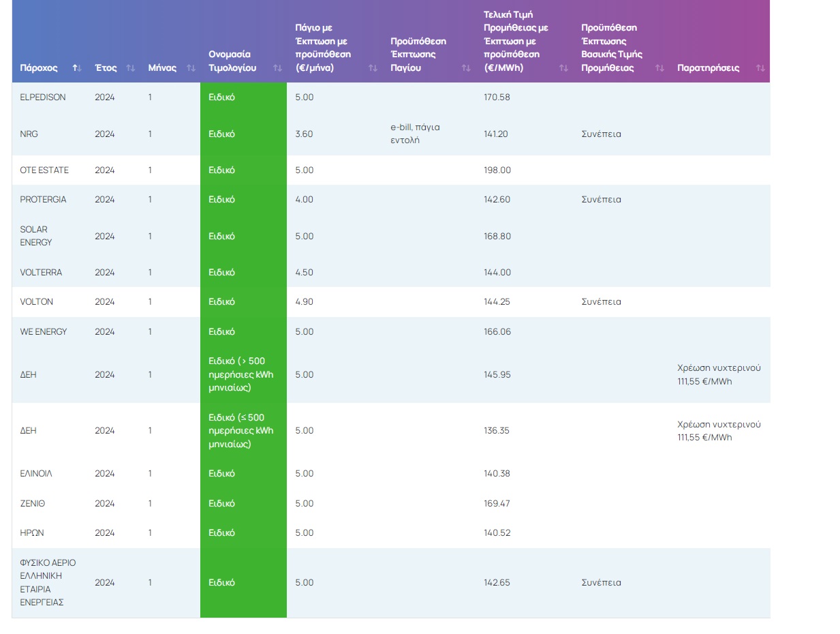Click sort arrows icon in Πάγιο με Έκπτωση column
This screenshot has height=634, width=840.
click(373, 68)
